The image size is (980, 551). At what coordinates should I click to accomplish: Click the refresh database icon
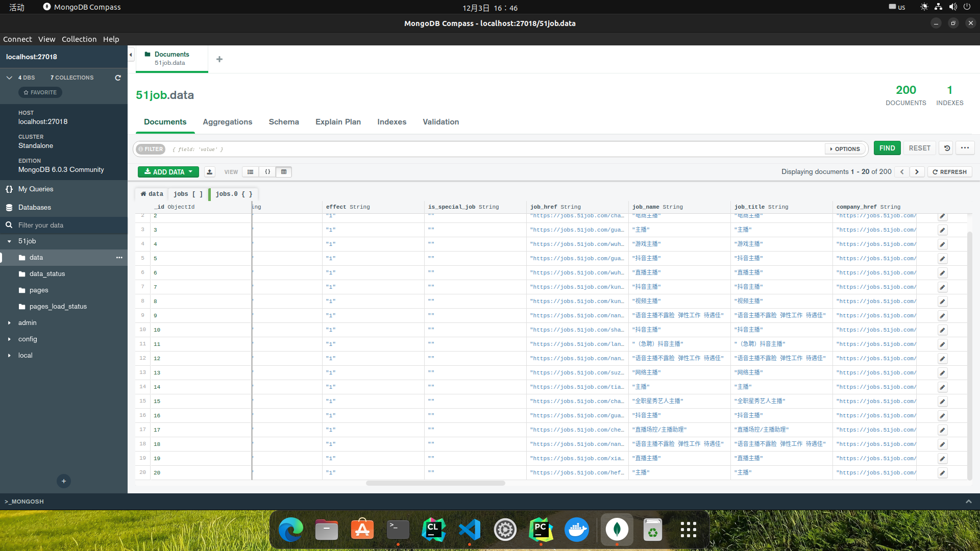coord(117,78)
